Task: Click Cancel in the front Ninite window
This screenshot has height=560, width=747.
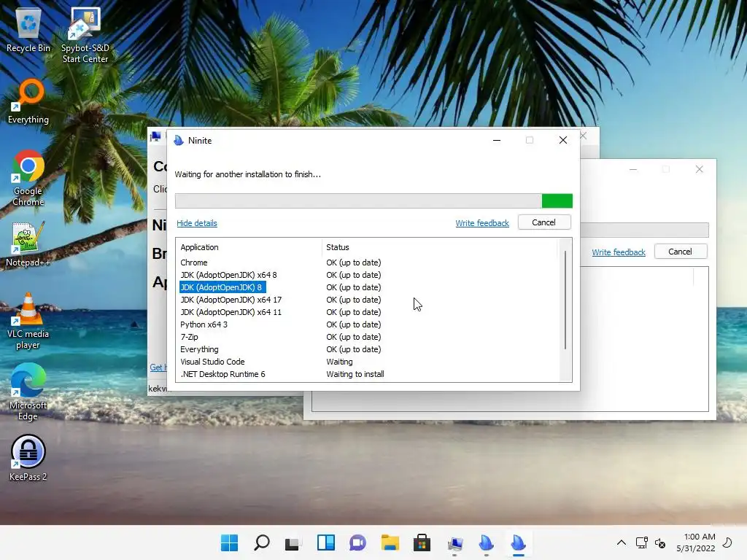Action: [544, 222]
